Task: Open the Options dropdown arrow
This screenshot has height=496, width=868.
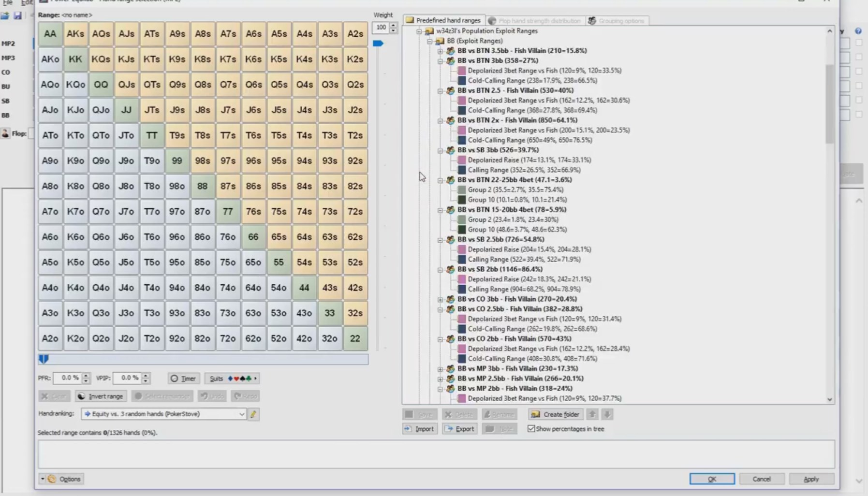Action: pos(43,479)
